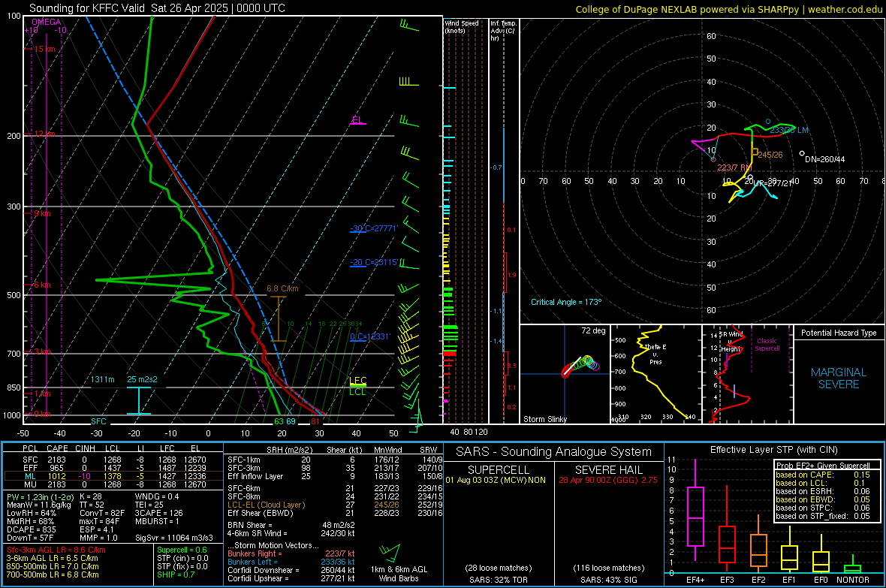The width and height of the screenshot is (886, 588).
Task: Click the Wind Speed (knots) panel header
Action: pyautogui.click(x=462, y=26)
